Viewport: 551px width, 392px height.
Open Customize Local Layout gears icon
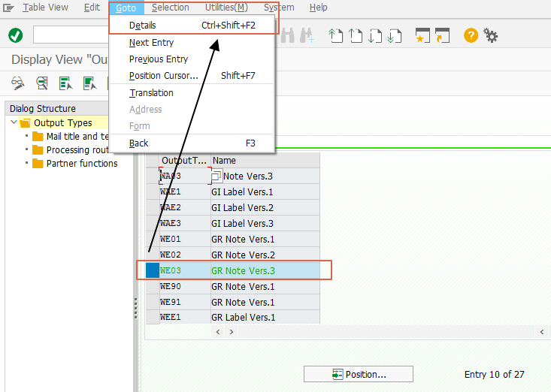tap(491, 35)
